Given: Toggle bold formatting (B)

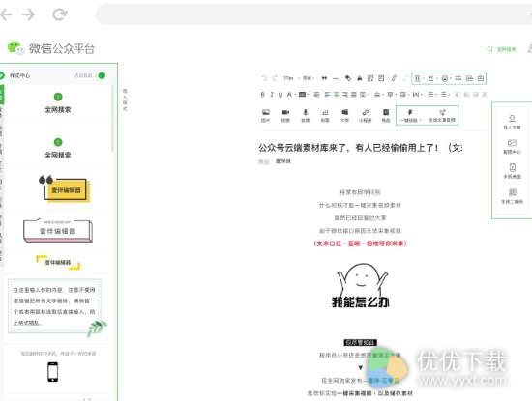Looking at the screenshot, I should coord(262,95).
